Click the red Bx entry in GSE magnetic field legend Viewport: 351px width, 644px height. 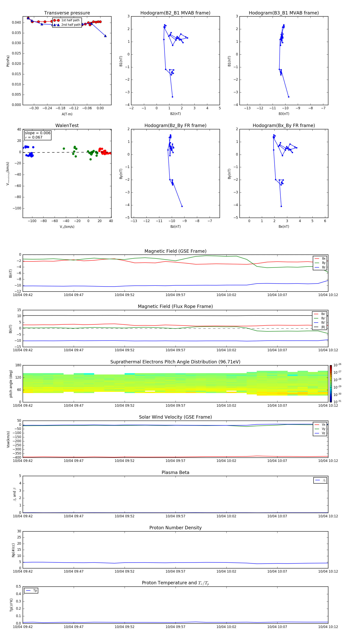pos(320,259)
